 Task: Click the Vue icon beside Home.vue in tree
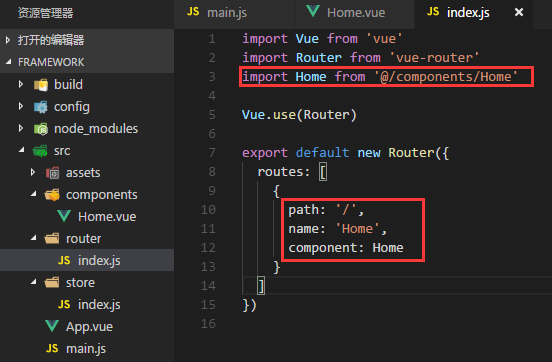(64, 216)
